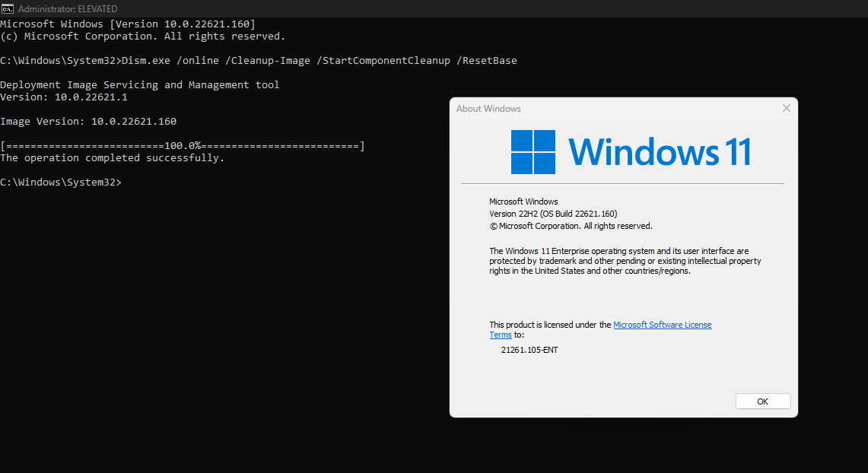Screen dimensions: 868x473
Task: Close the About Windows dialog
Action: [786, 109]
